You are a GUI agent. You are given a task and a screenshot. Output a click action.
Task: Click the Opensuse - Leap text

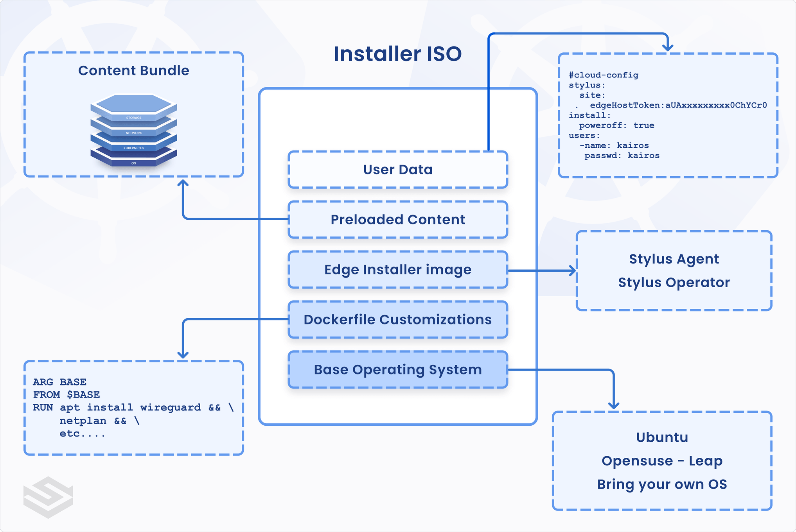tap(662, 461)
